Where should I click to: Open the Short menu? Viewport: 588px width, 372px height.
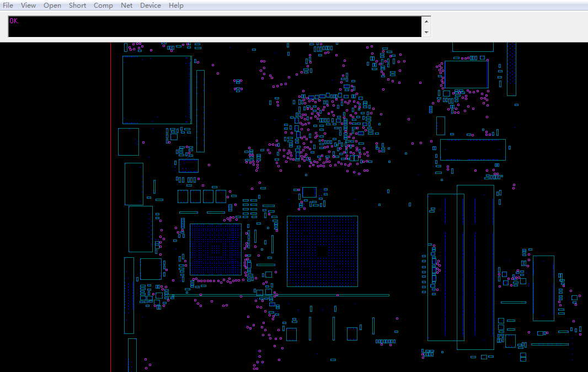tap(77, 6)
